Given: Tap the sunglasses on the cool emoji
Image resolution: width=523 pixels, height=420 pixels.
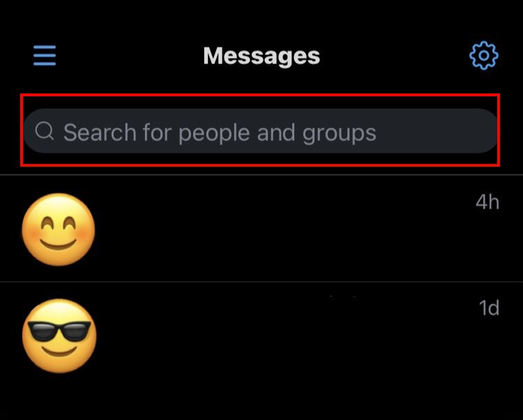Looking at the screenshot, I should (59, 331).
